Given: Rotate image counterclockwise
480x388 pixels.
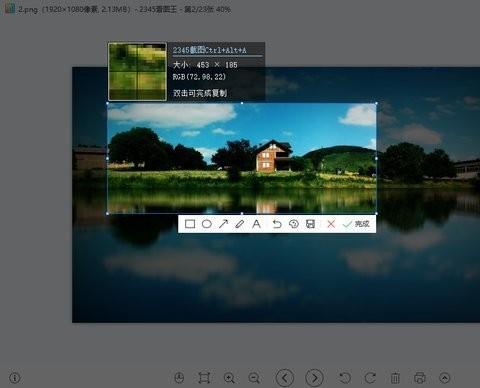Looking at the screenshot, I should coord(345,378).
